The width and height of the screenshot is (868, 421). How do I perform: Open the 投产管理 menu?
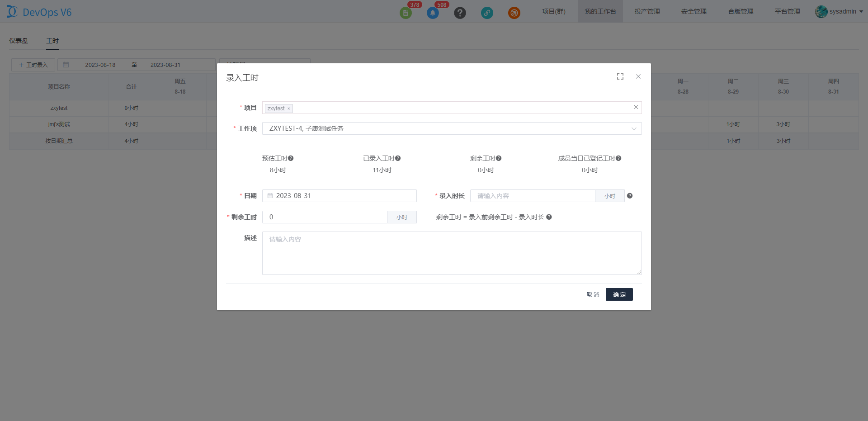pos(647,11)
